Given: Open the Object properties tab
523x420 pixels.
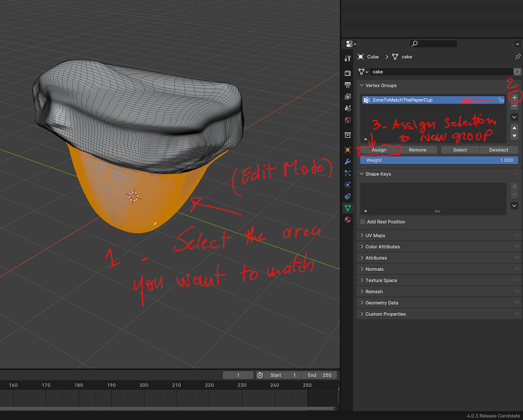Looking at the screenshot, I should tap(348, 150).
